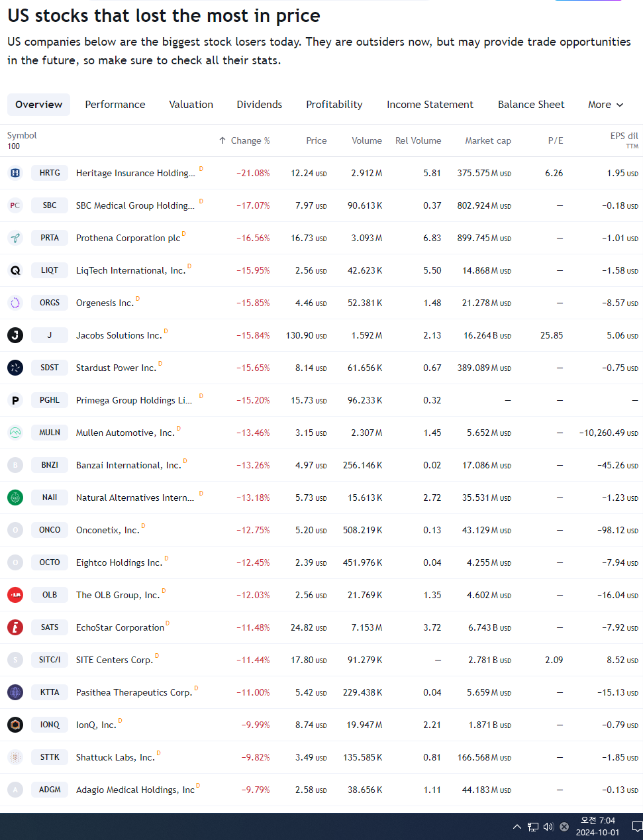The height and width of the screenshot is (840, 643).
Task: Click the HRTG ticker badge
Action: (x=50, y=173)
